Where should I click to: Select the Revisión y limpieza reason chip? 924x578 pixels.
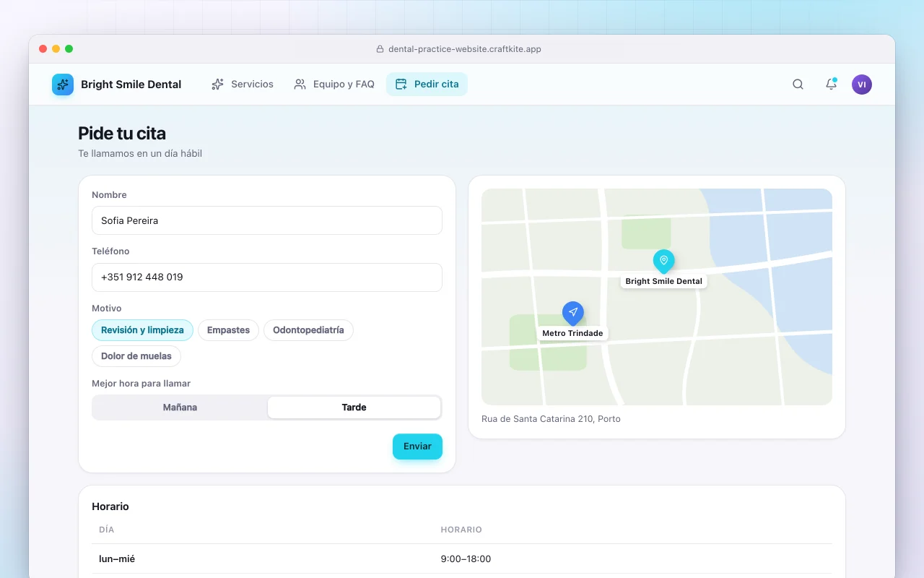coord(142,330)
